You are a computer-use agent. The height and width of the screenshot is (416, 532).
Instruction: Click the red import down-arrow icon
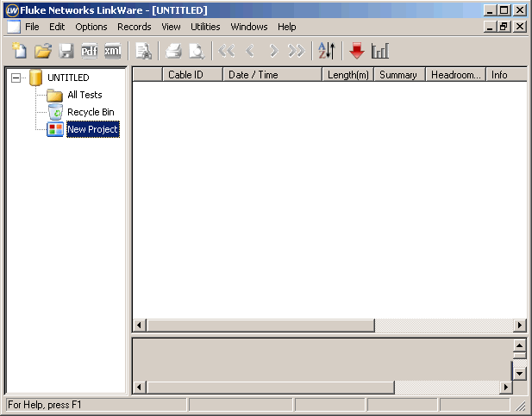[357, 51]
